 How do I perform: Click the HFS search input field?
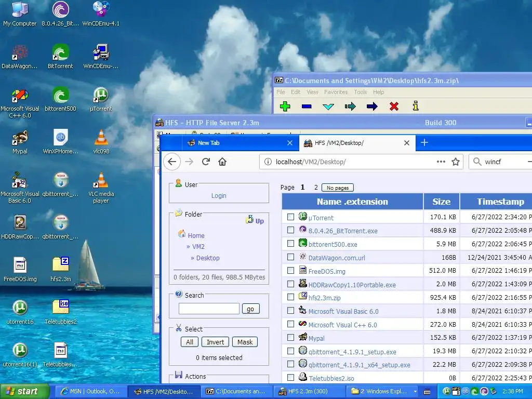[x=209, y=309]
